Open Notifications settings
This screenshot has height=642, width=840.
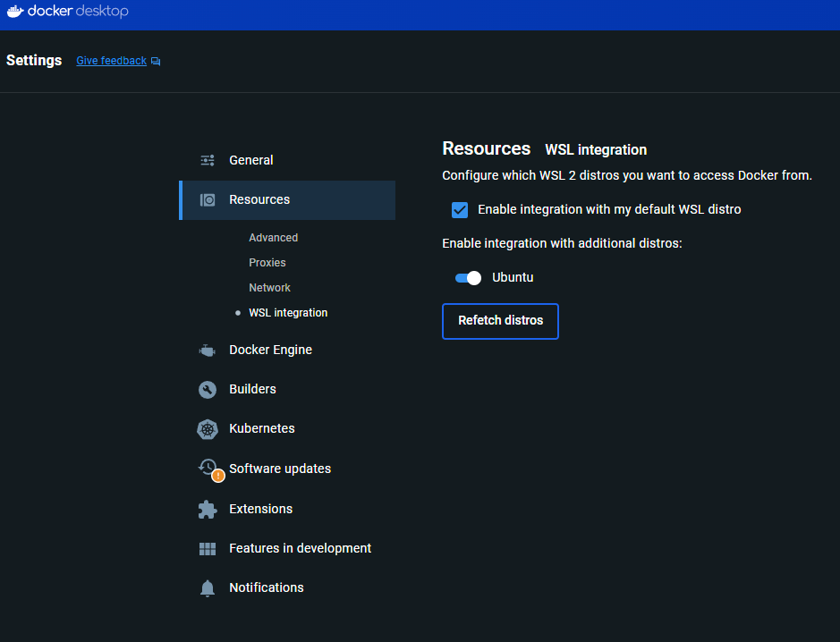[x=287, y=588]
